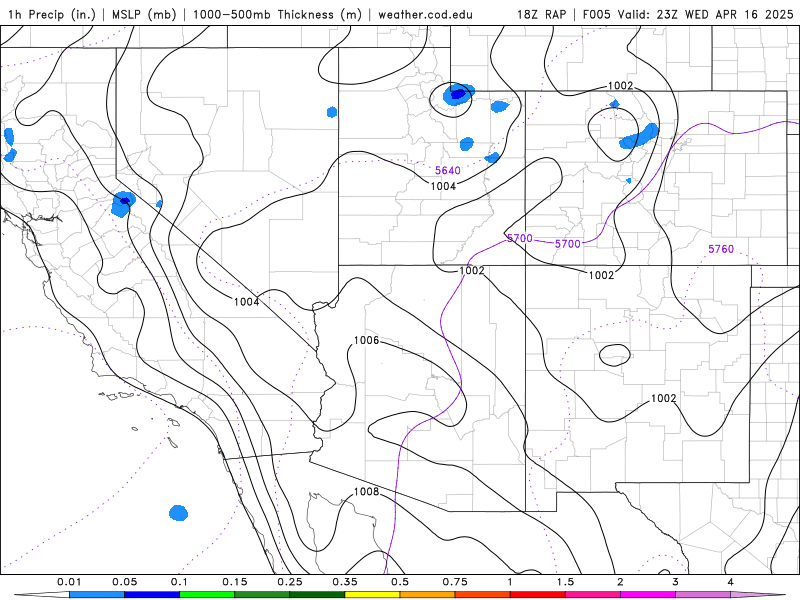Viewport: 800px width, 600px height.
Task: Click the legend value '0.15'
Action: click(x=235, y=582)
